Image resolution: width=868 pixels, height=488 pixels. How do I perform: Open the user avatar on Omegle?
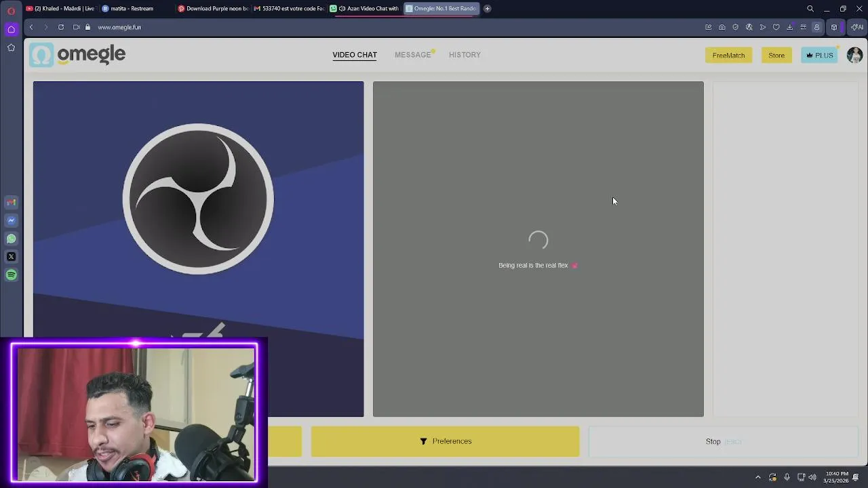[x=854, y=55]
